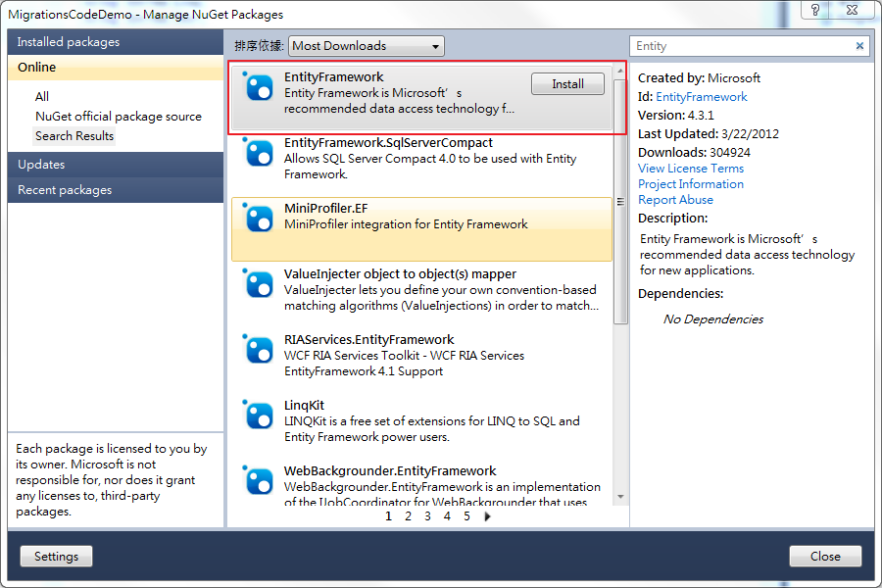Click the ValueInjecter package icon
This screenshot has width=882, height=588.
pyautogui.click(x=259, y=283)
